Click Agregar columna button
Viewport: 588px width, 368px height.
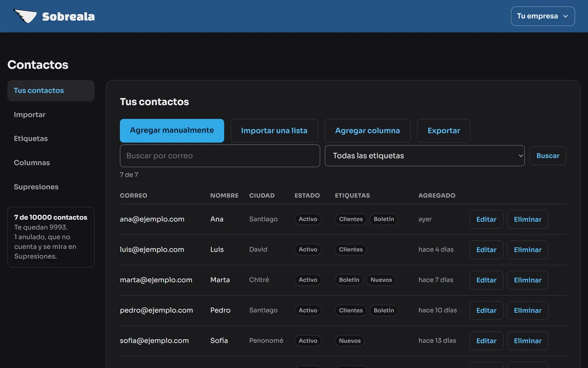(x=367, y=131)
